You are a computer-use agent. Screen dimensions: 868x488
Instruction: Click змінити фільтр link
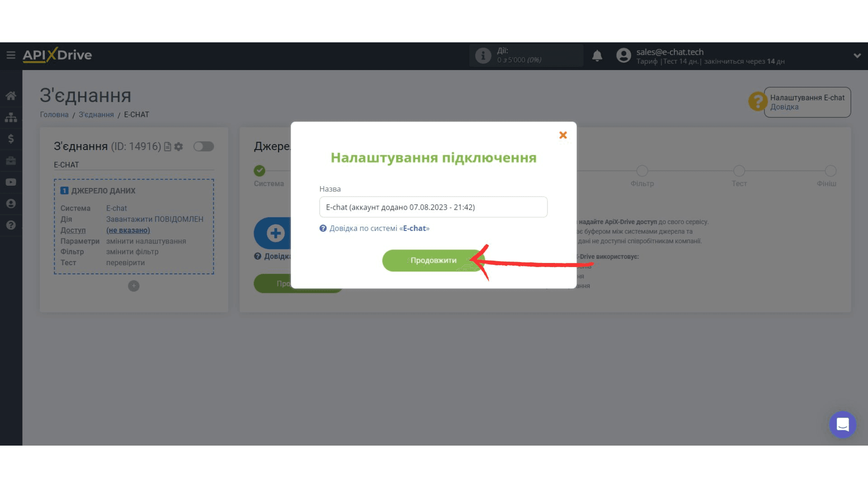(132, 252)
